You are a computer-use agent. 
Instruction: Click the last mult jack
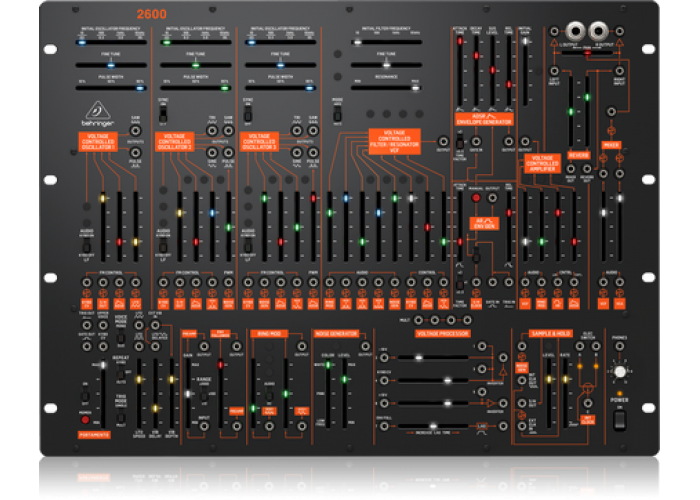[467, 320]
